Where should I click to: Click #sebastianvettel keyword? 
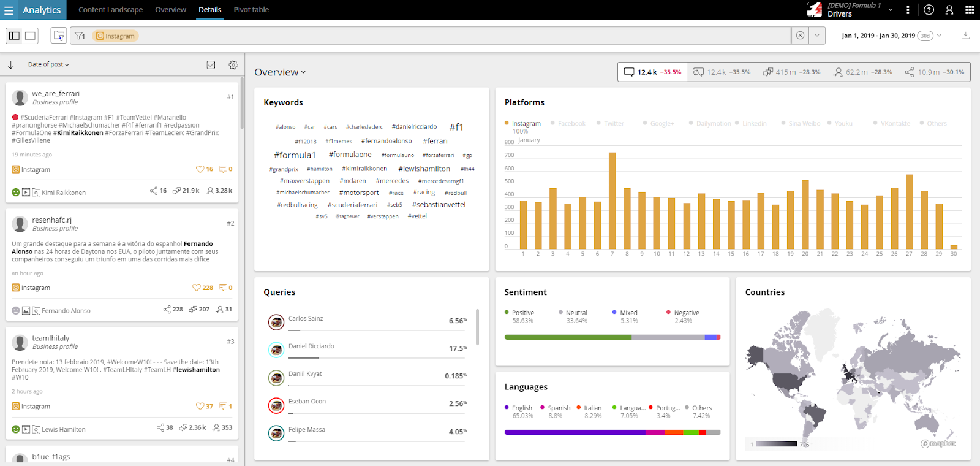coord(439,205)
